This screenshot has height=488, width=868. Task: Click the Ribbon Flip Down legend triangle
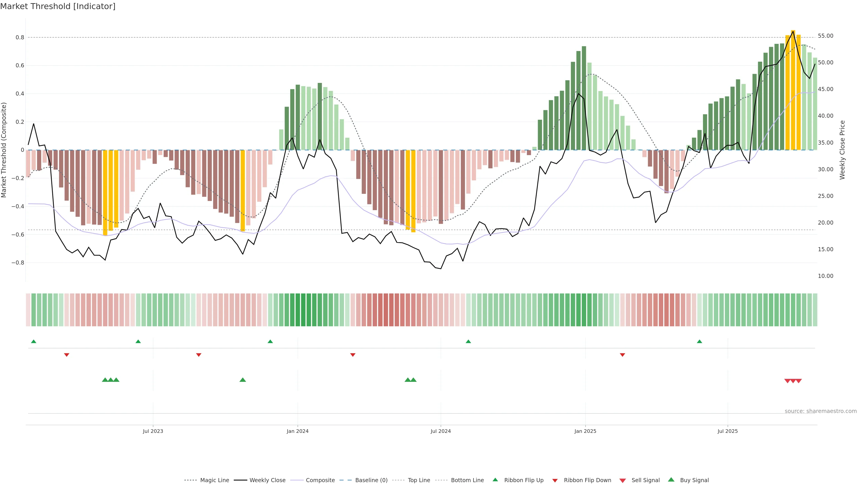click(555, 481)
